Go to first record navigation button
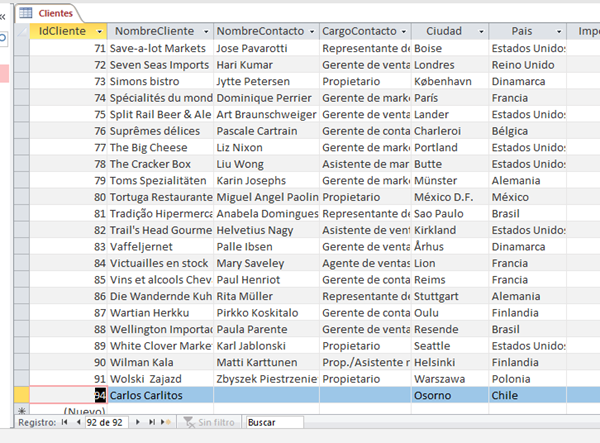Screen dimensions: 600x443 (65, 422)
